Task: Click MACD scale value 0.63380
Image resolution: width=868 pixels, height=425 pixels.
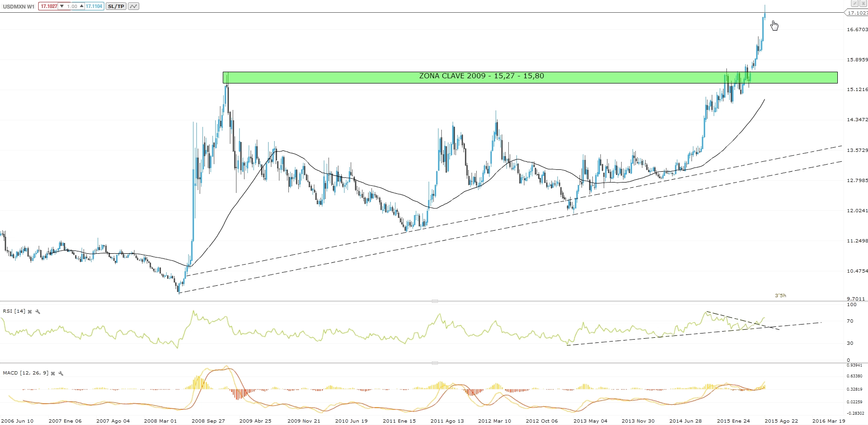Action: (x=855, y=376)
